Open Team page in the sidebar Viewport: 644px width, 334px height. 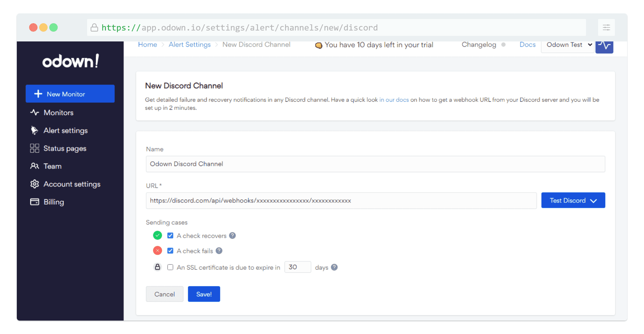pos(52,166)
